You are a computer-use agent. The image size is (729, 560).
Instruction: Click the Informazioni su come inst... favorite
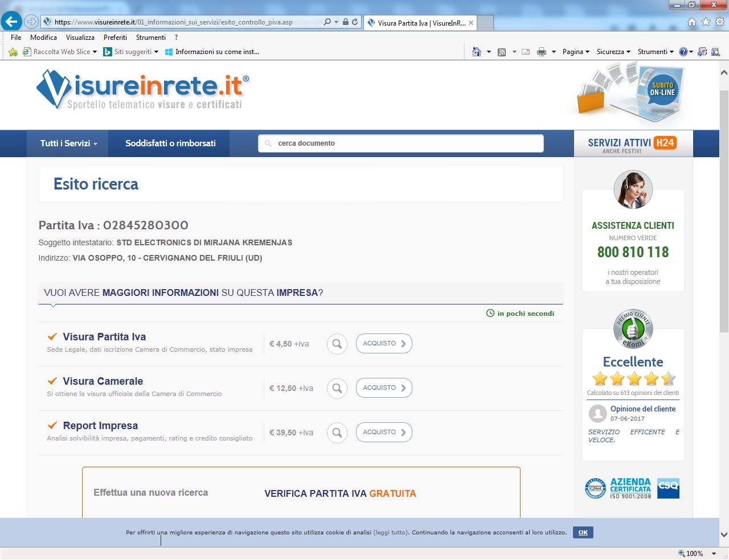(212, 52)
